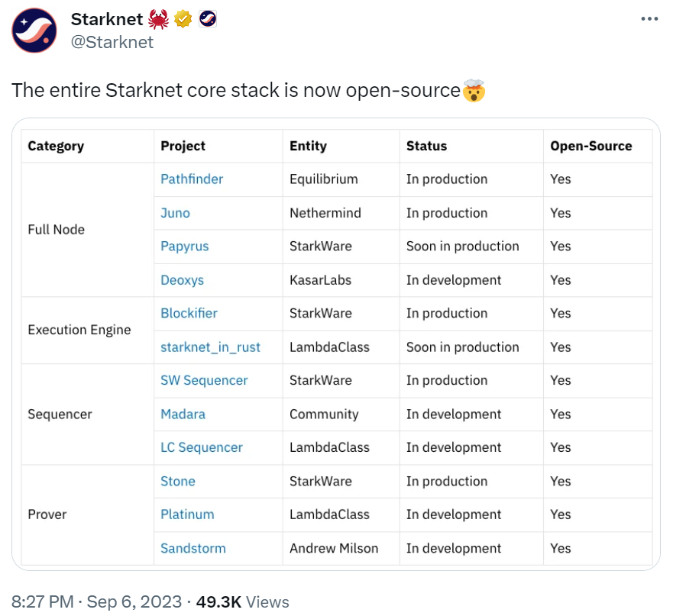Image resolution: width=673 pixels, height=616 pixels.
Task: Open the tweet options three-dot menu
Action: click(649, 18)
